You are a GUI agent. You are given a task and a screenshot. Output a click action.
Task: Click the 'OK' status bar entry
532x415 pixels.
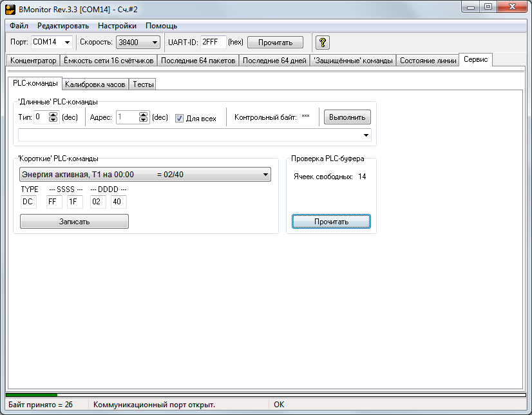click(x=279, y=405)
